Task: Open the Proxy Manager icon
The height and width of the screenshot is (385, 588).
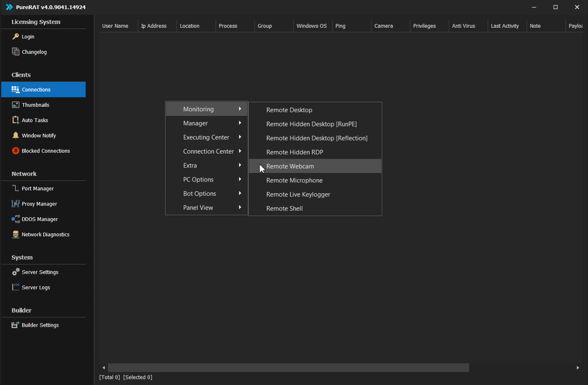Action: pyautogui.click(x=16, y=204)
